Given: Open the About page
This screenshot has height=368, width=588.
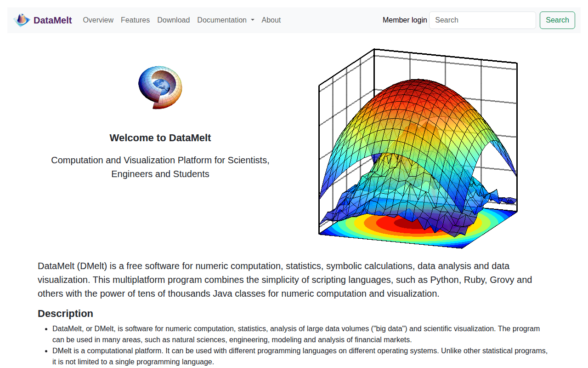Looking at the screenshot, I should [271, 20].
